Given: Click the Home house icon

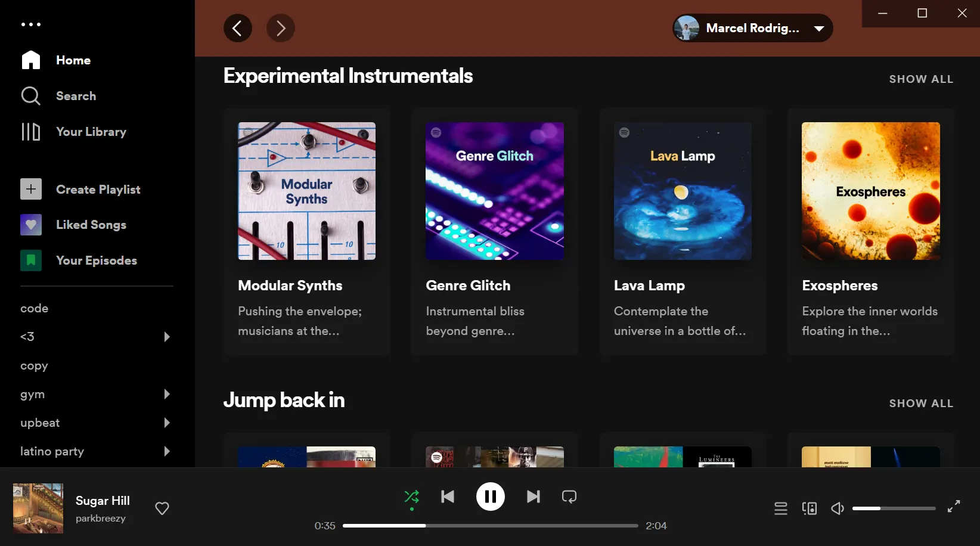Looking at the screenshot, I should 31,60.
